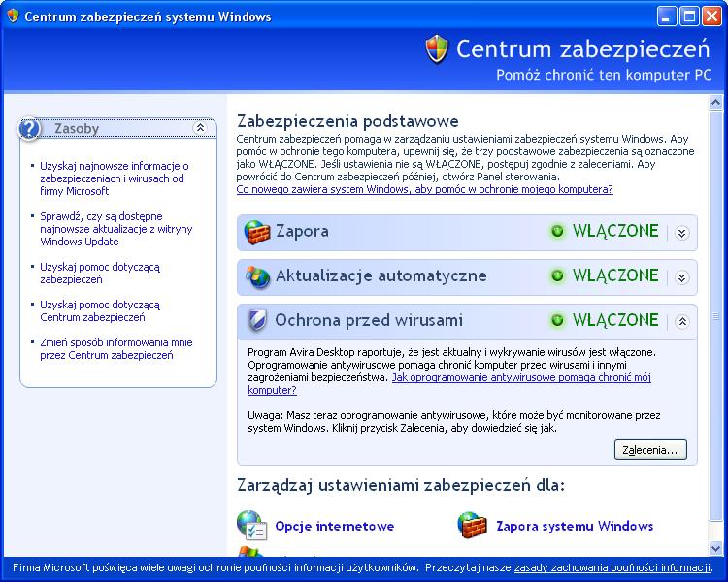This screenshot has height=582, width=728.
Task: Open the Opcje internetowe link
Action: (x=334, y=526)
